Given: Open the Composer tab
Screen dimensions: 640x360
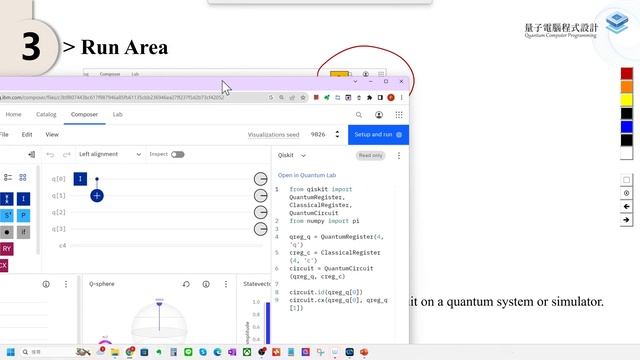Looking at the screenshot, I should pos(84,115).
